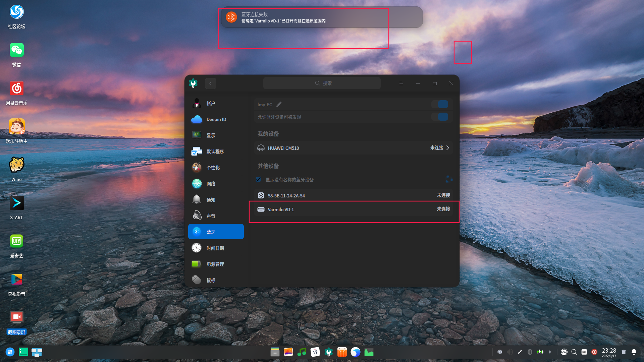Uncheck 显示没有名称的蓝牙设备 checkbox
The width and height of the screenshot is (644, 362).
(x=258, y=179)
